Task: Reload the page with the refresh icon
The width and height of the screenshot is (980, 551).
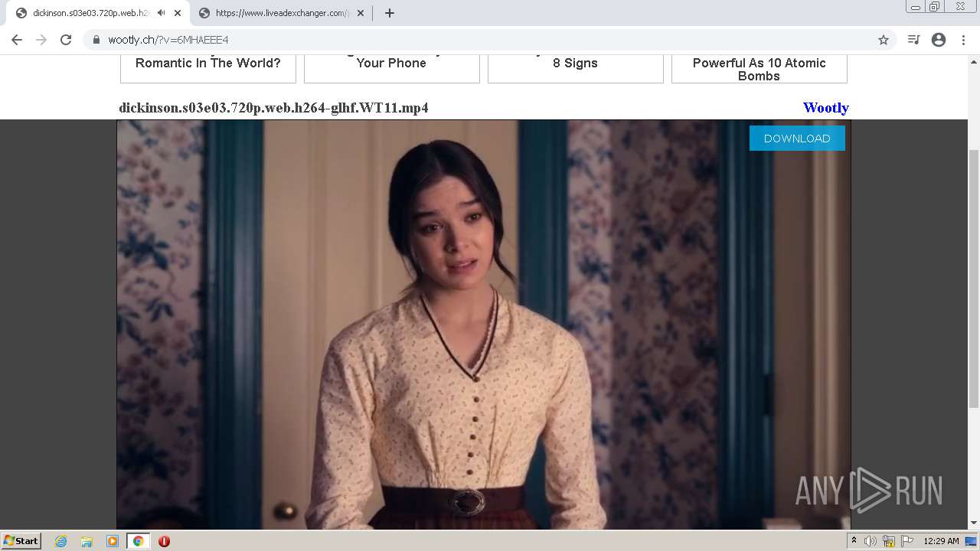Action: click(66, 40)
